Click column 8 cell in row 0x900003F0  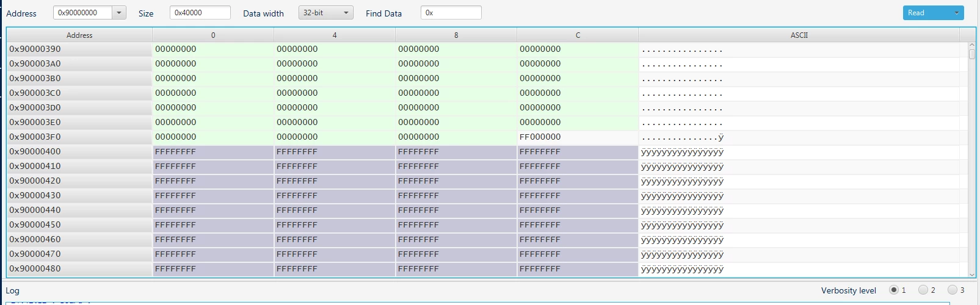click(456, 137)
